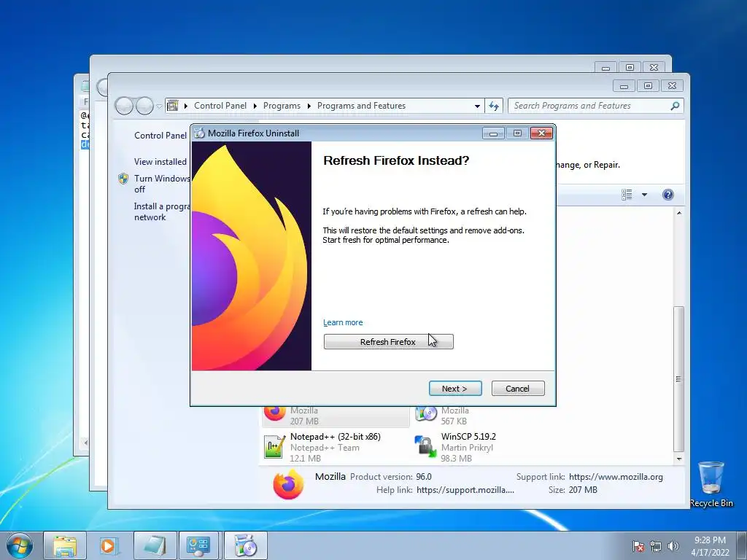The width and height of the screenshot is (747, 560).
Task: Click Next in the uninstall wizard
Action: (455, 389)
